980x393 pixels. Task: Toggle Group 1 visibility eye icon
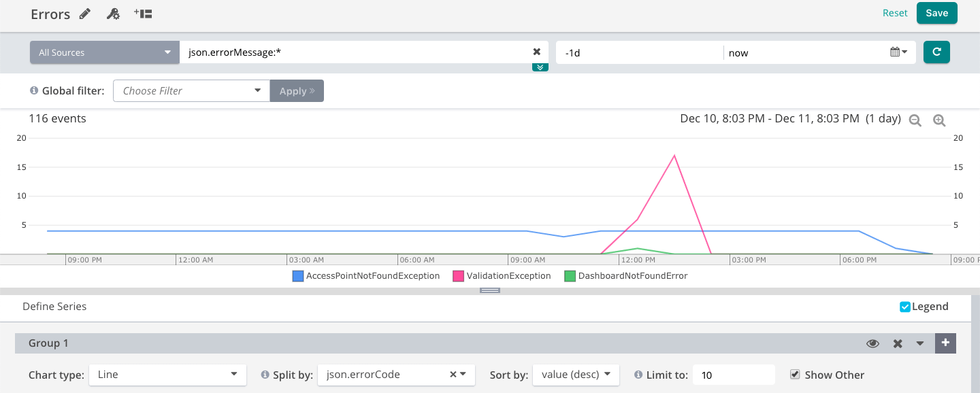pos(872,343)
